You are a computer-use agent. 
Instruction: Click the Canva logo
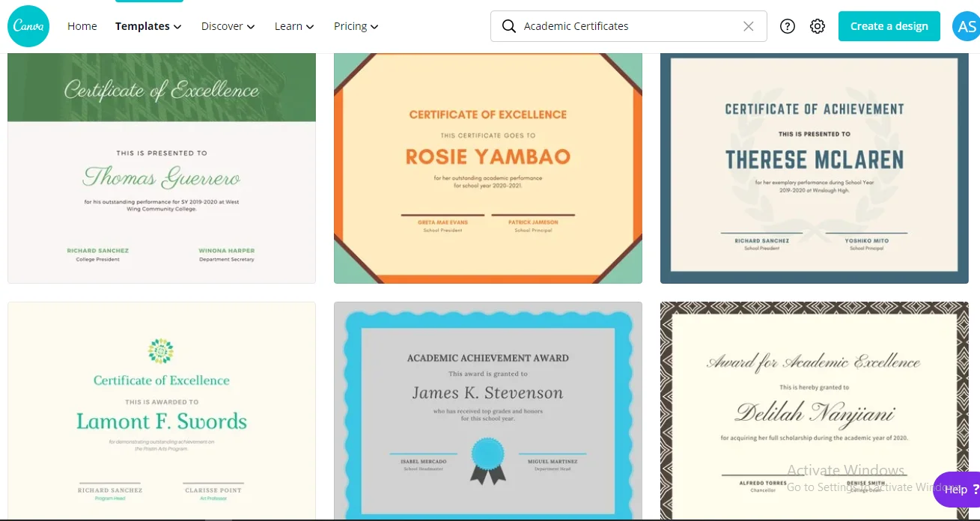pyautogui.click(x=28, y=26)
